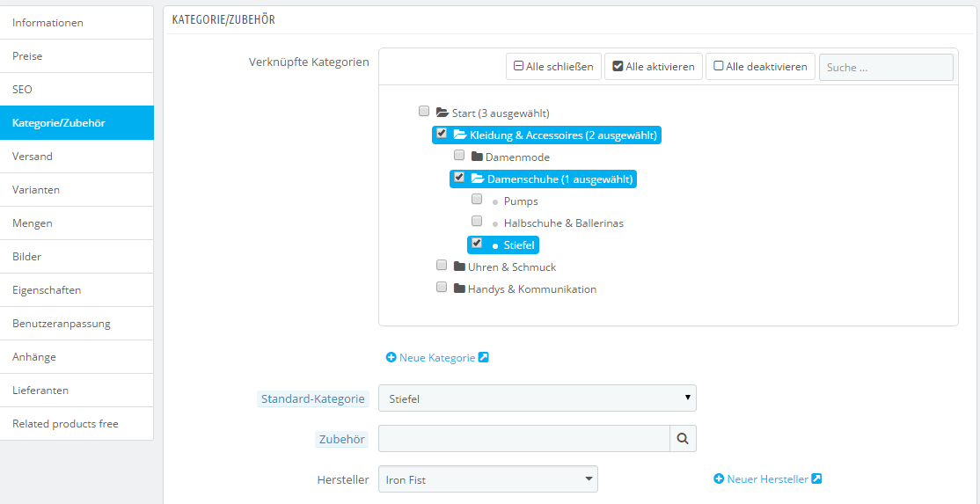Click the plus icon before Neue Kategorie
This screenshot has height=504, width=980.
(391, 358)
